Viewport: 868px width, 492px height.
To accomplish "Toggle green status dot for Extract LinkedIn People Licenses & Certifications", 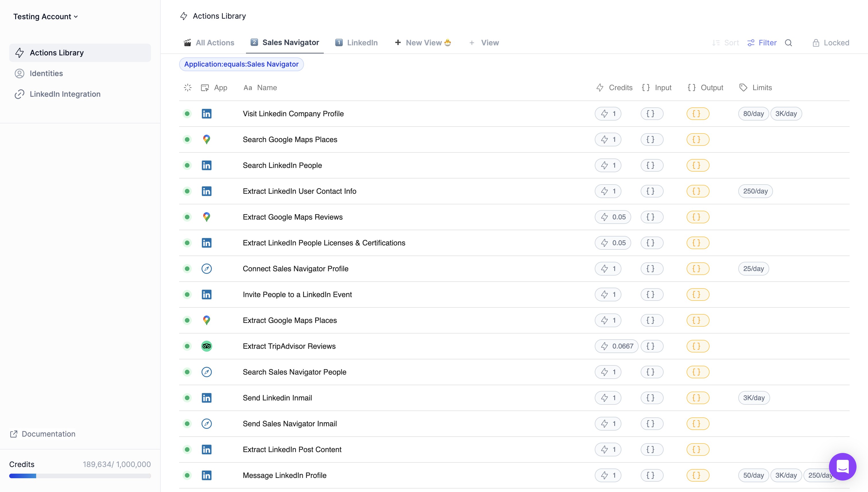I will [187, 243].
